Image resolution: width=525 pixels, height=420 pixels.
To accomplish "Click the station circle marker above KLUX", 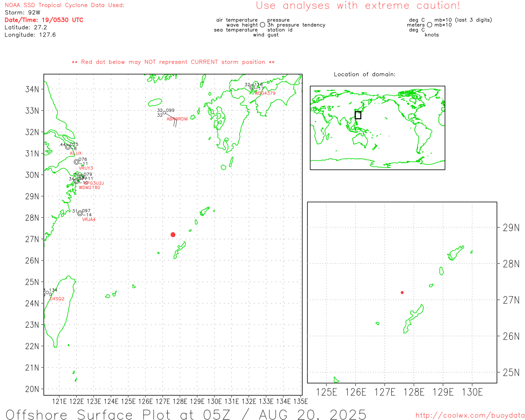I will pos(68,147).
